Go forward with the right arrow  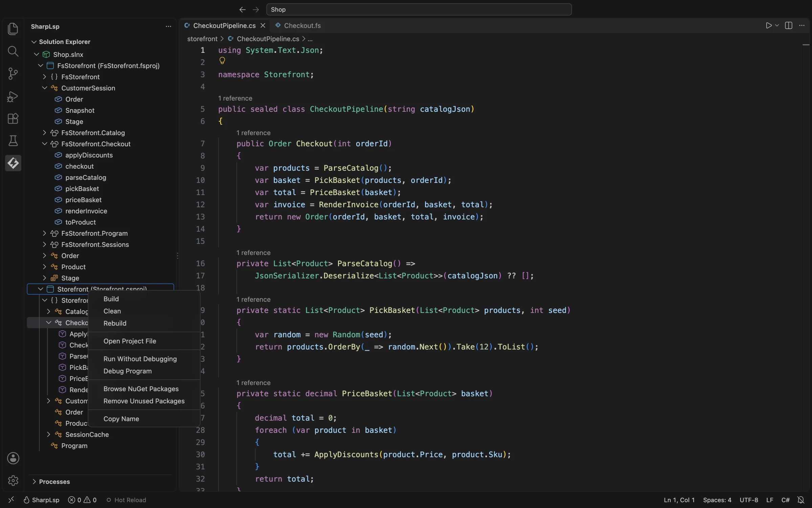click(x=256, y=9)
